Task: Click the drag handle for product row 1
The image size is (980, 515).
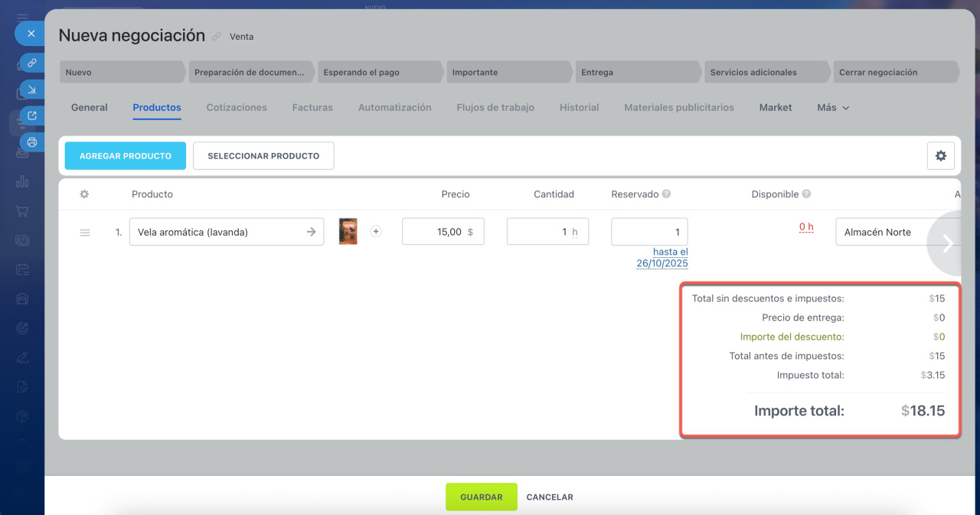Action: coord(85,232)
